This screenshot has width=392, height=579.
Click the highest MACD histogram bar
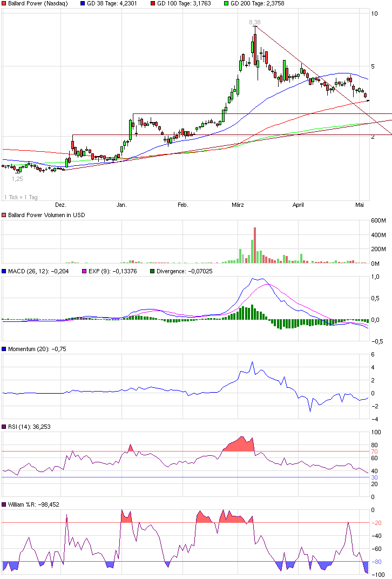click(x=252, y=312)
